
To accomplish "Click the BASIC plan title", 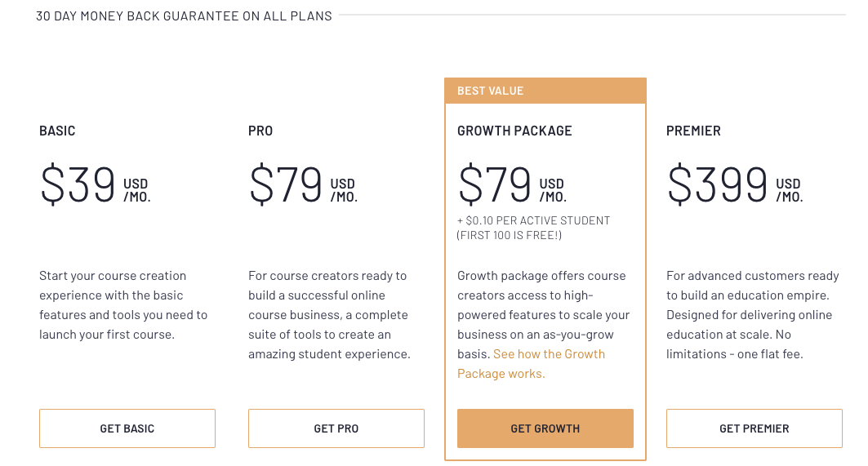I will coord(57,131).
